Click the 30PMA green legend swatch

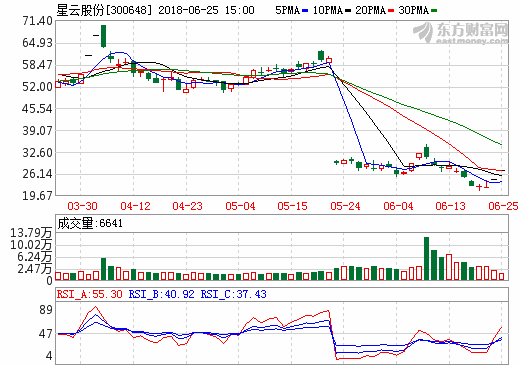434,11
